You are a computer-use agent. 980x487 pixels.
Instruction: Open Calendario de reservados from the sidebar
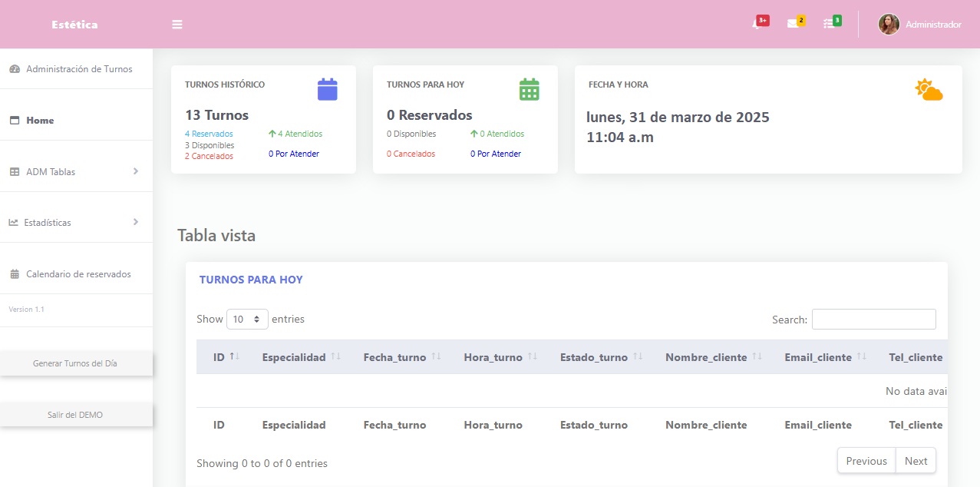point(79,273)
